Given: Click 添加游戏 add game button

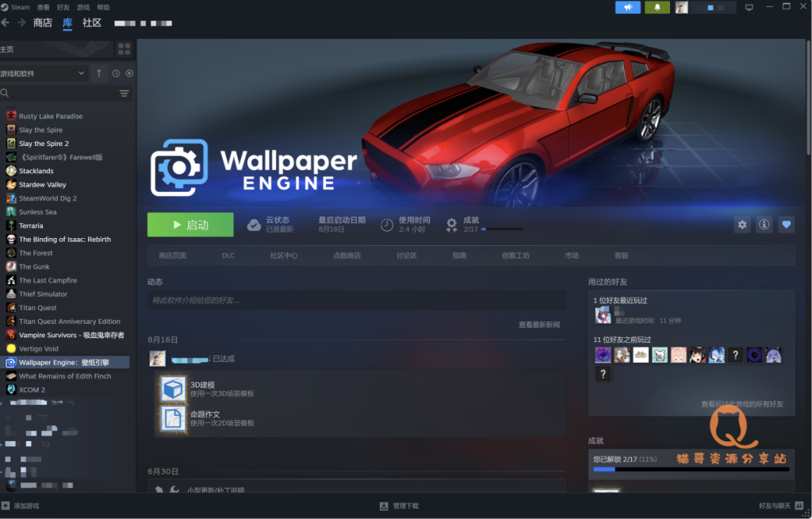Looking at the screenshot, I should 20,506.
